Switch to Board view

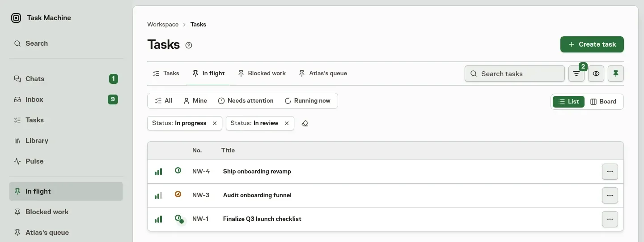(603, 102)
